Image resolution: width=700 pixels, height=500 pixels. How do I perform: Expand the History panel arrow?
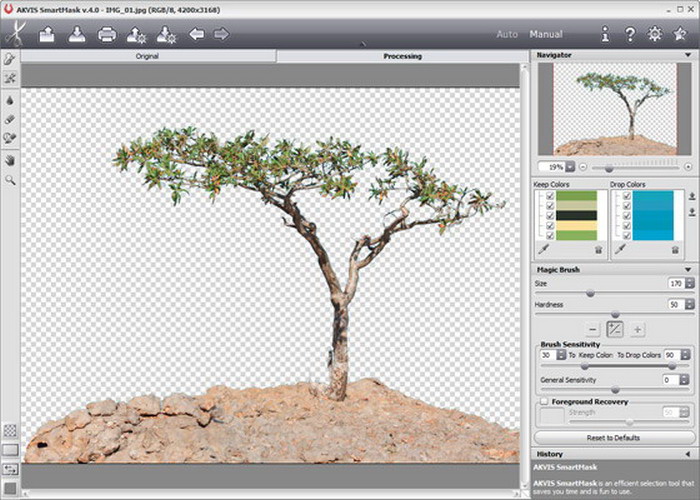[688, 454]
